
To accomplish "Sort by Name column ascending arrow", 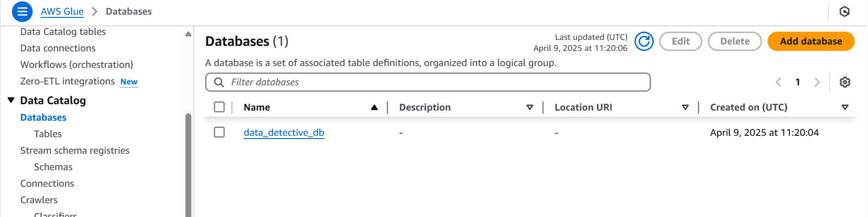I will pos(374,107).
